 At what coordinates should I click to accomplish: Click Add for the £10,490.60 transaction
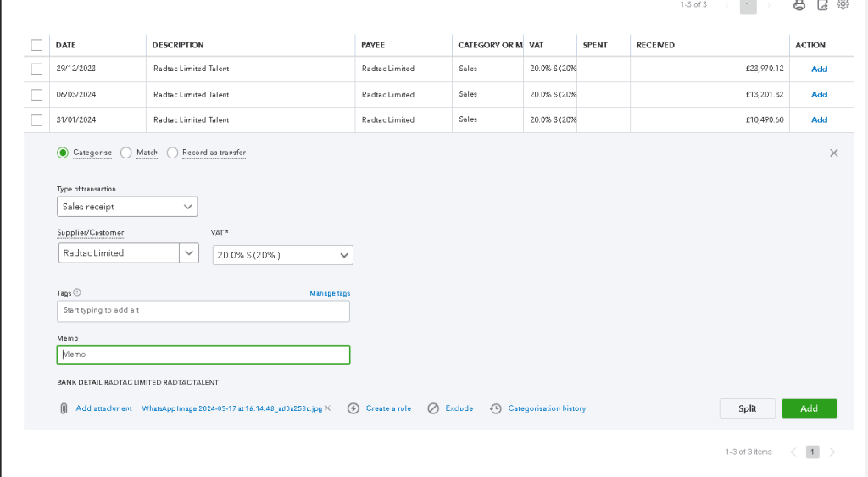pos(820,120)
